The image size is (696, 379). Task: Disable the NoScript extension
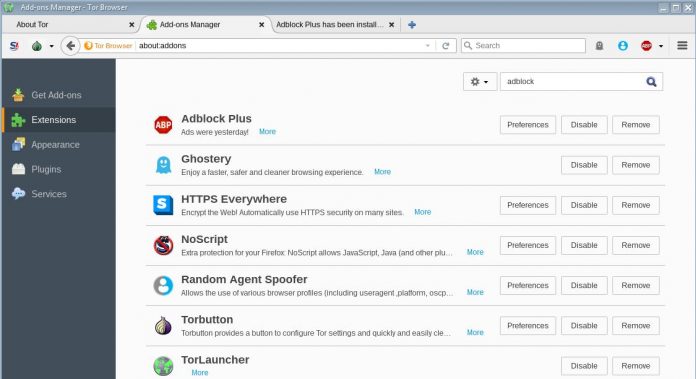[x=584, y=245]
